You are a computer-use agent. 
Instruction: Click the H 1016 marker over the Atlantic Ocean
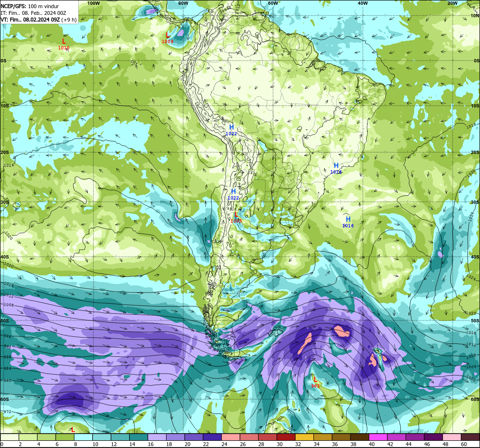(x=348, y=222)
